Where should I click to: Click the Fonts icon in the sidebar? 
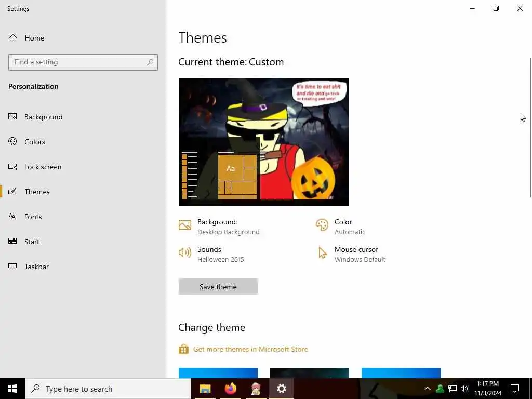[x=12, y=217]
